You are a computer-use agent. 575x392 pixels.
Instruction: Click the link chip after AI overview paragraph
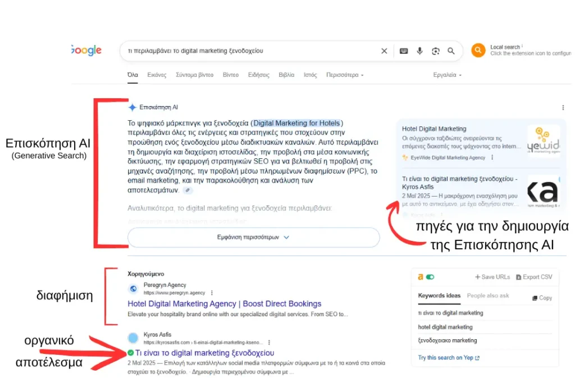188,190
